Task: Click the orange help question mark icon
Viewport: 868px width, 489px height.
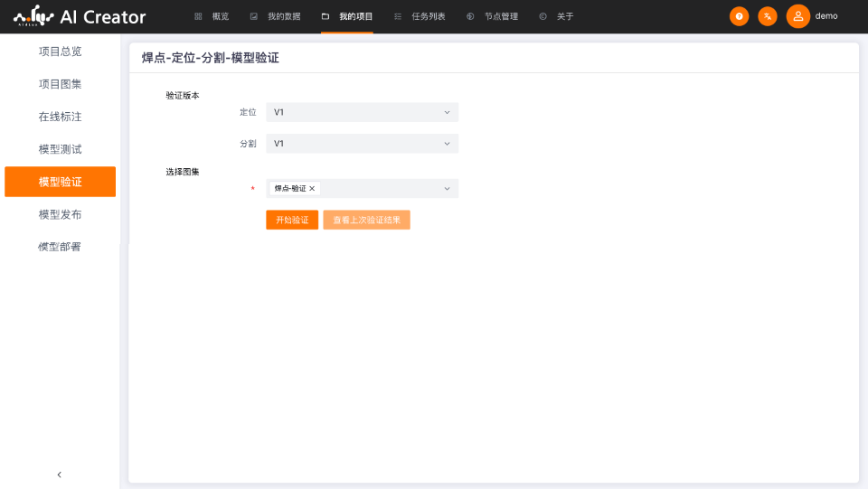Action: point(739,16)
